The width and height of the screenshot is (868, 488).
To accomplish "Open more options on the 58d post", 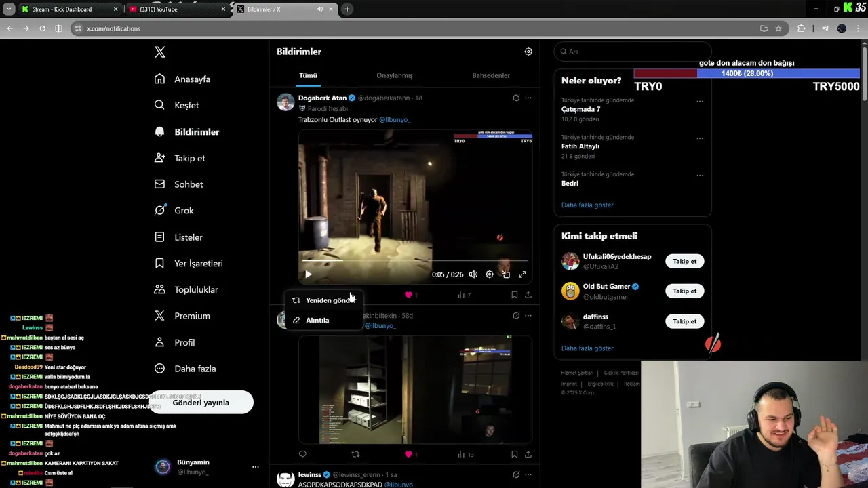I will coord(528,316).
